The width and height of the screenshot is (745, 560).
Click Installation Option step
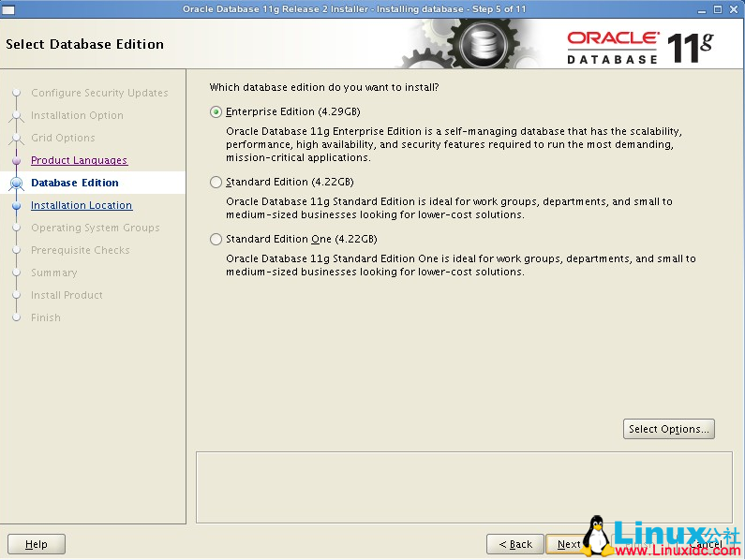tap(77, 115)
